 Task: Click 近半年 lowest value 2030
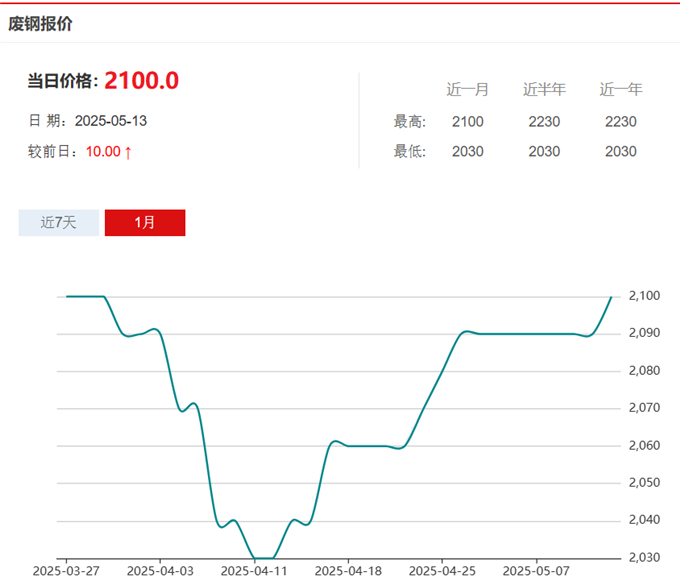pyautogui.click(x=544, y=151)
